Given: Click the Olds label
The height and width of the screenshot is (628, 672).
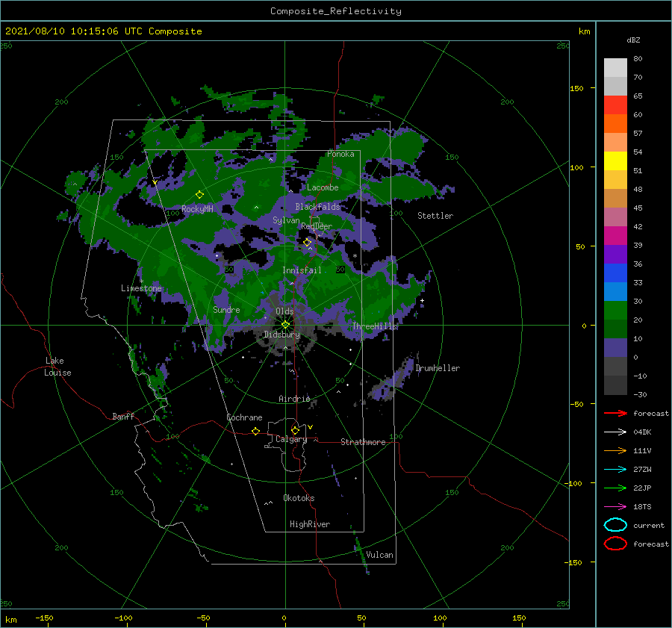Looking at the screenshot, I should tap(284, 311).
